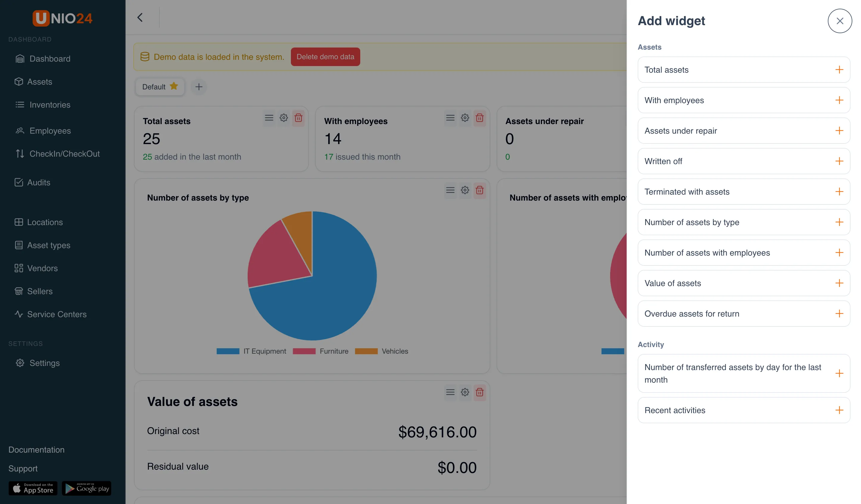This screenshot has height=504, width=861.
Task: Add the Number of assets by type plus icon
Action: (x=839, y=222)
